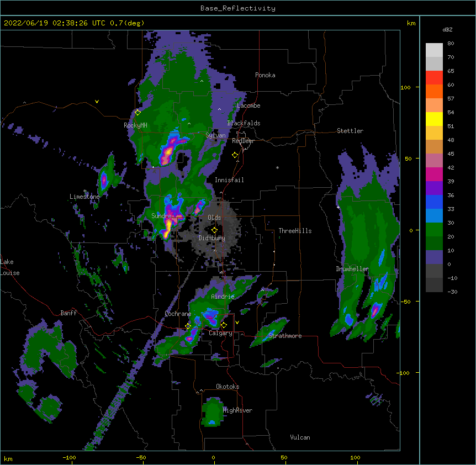Click the deep blue swatch near 36 label
The image size is (476, 465).
coord(434,202)
